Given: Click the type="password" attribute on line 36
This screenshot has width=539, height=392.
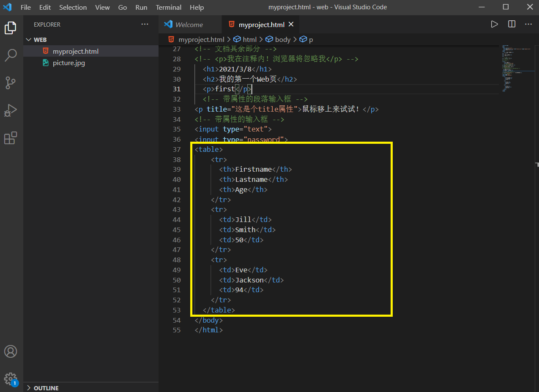Looking at the screenshot, I should tap(253, 139).
